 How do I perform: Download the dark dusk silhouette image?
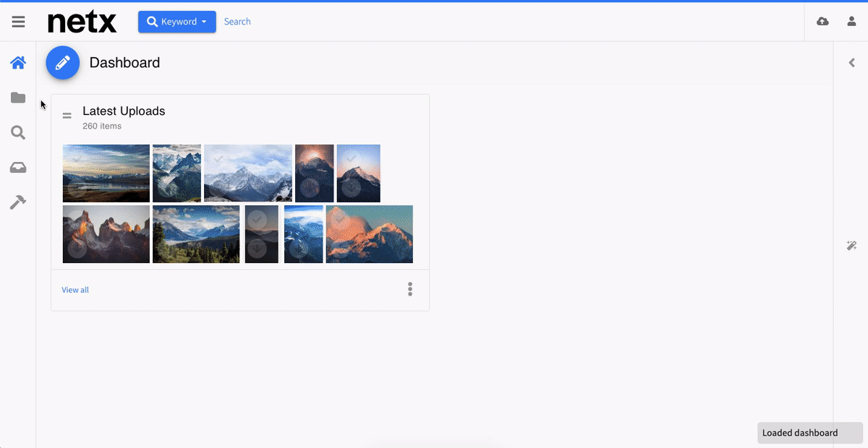point(256,249)
